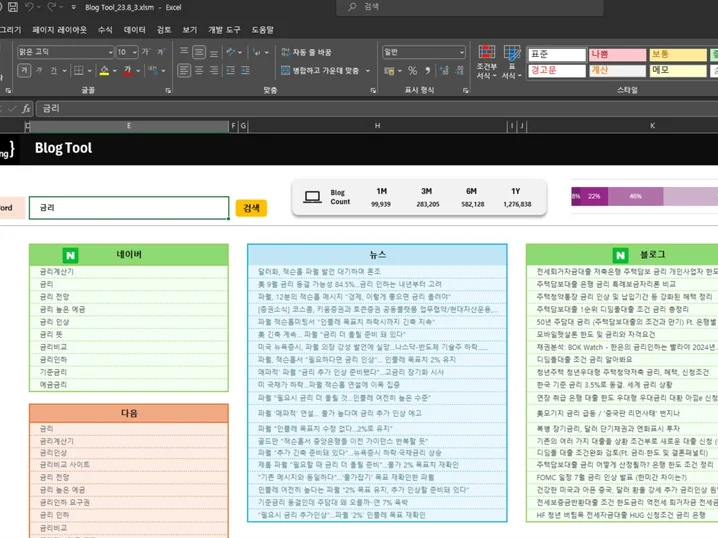Open the 데이터 ribbon tab
Viewport: 718px width, 538px height.
tap(135, 30)
